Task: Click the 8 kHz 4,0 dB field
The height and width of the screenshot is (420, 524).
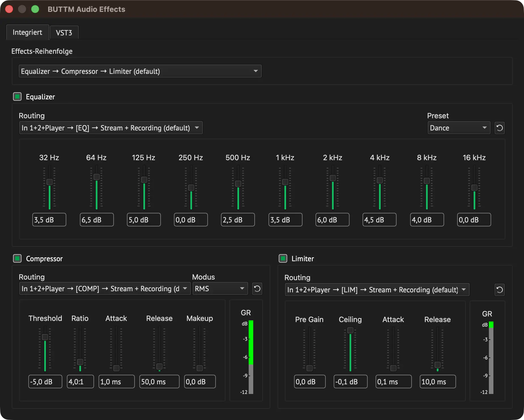Action: (x=427, y=220)
